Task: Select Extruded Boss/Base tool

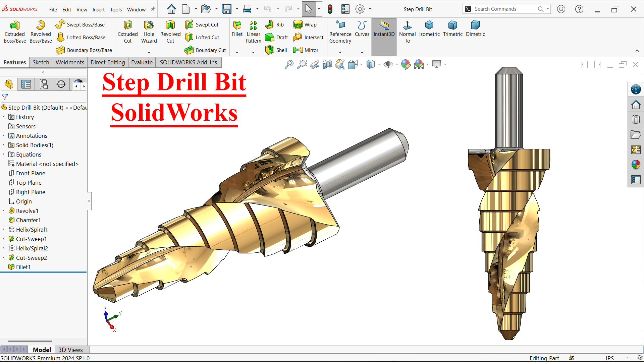Action: click(x=15, y=32)
